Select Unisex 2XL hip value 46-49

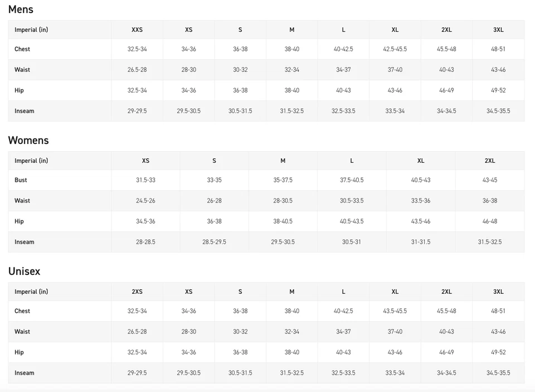(446, 352)
